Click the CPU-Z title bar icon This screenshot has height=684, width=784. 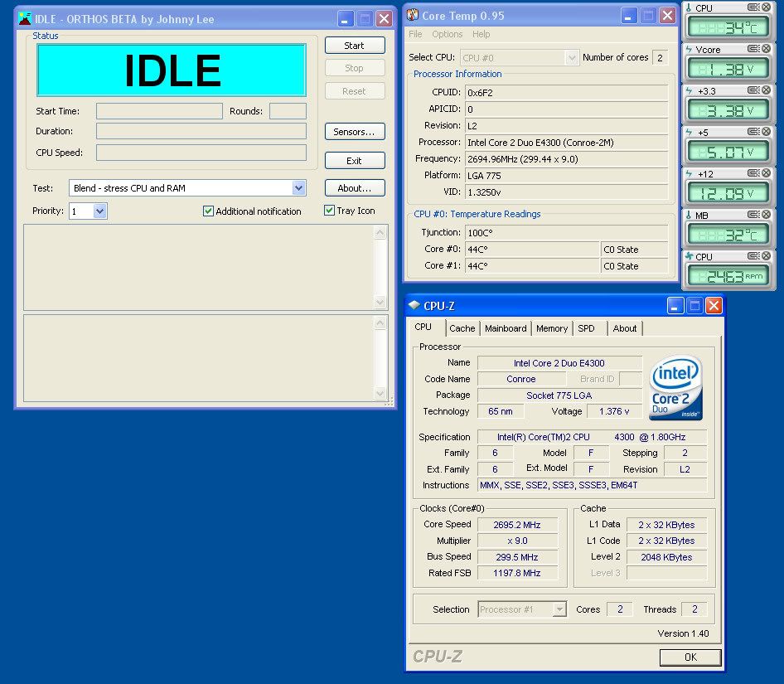pos(414,305)
